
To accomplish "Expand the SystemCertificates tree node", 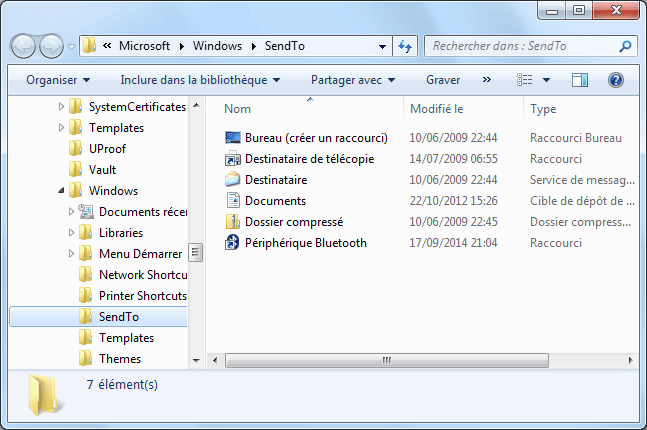I will 61,107.
